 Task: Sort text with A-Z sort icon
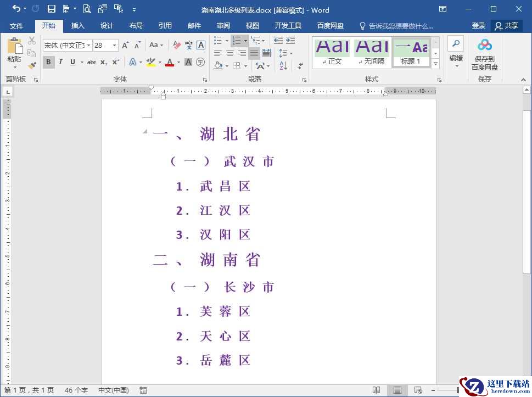(283, 65)
